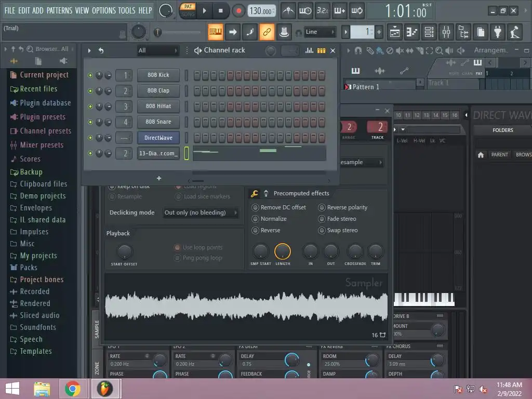The width and height of the screenshot is (532, 399).
Task: Open the Playlist view icon
Action: pyautogui.click(x=395, y=32)
